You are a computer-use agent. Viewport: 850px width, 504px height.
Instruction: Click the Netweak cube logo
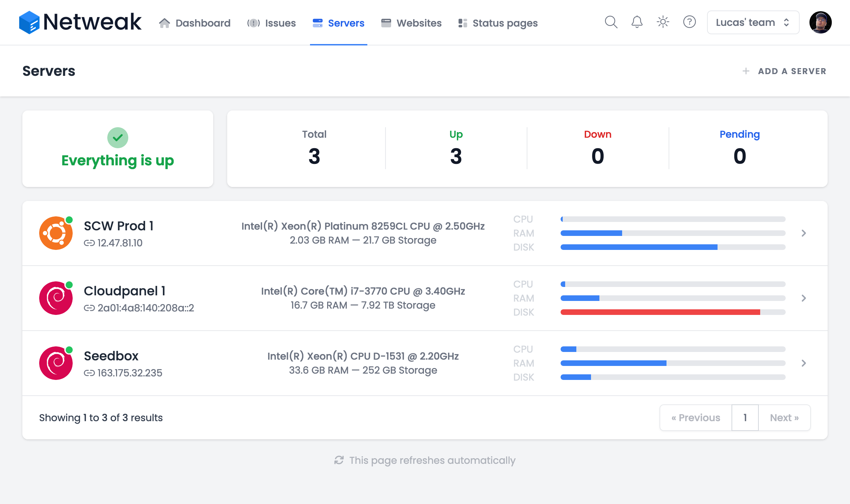(x=29, y=22)
